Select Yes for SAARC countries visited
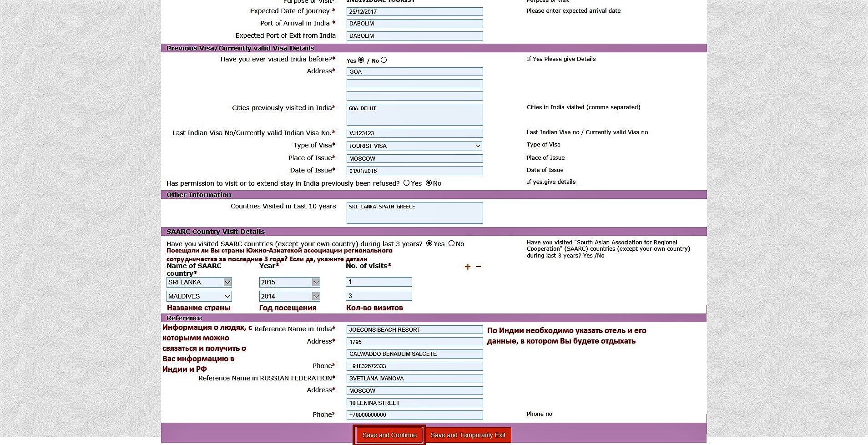Viewport: 868px width, 445px height. point(429,243)
